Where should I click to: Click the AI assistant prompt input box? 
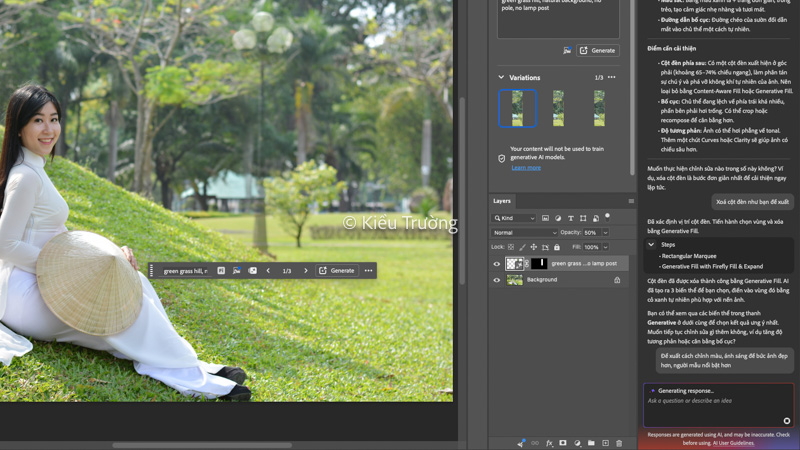718,406
